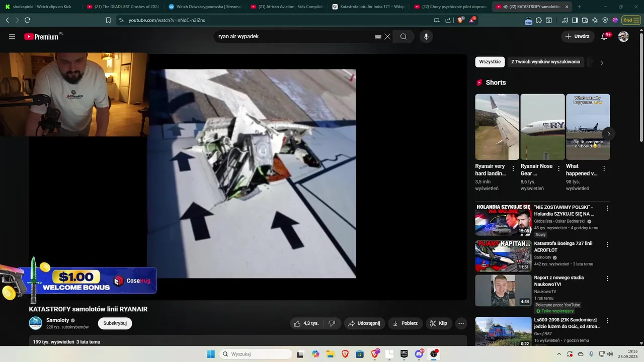Reload the page with refresh icon
Screen dimensions: 644x362
27,20
